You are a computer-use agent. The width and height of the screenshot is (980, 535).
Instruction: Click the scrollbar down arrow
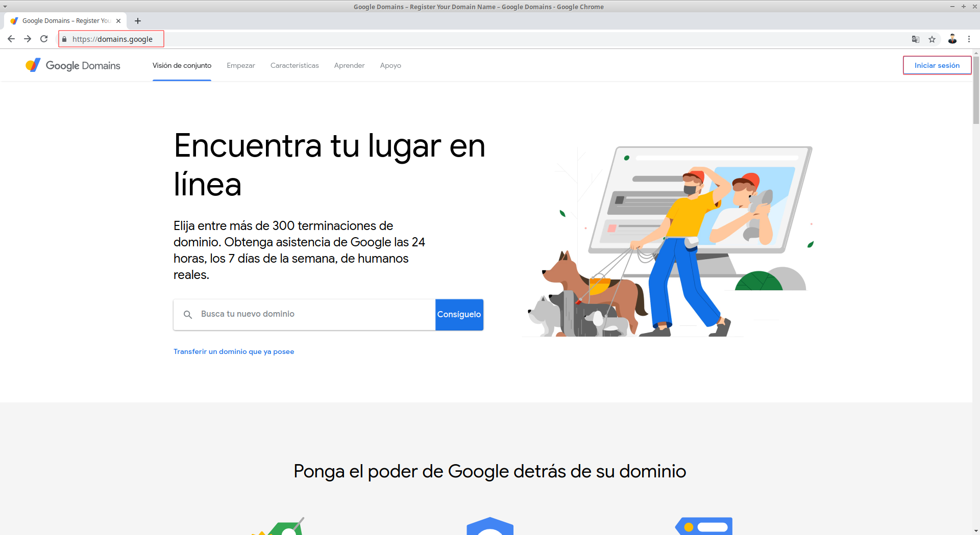976,531
